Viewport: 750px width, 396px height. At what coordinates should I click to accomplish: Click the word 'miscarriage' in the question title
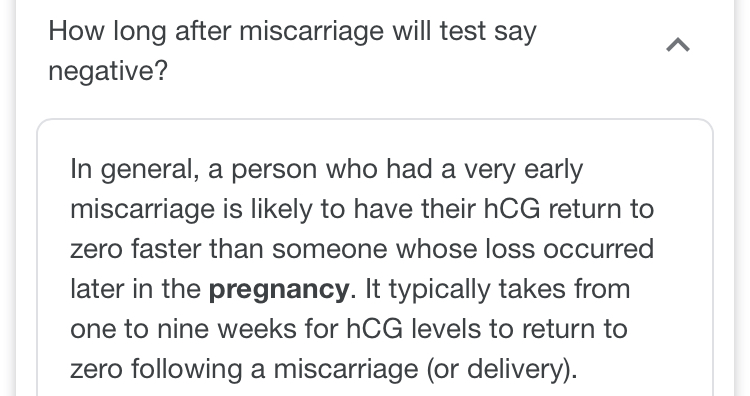click(311, 31)
